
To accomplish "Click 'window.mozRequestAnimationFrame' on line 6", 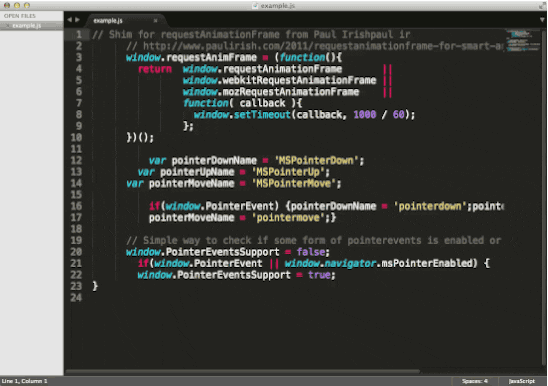I will (x=271, y=92).
